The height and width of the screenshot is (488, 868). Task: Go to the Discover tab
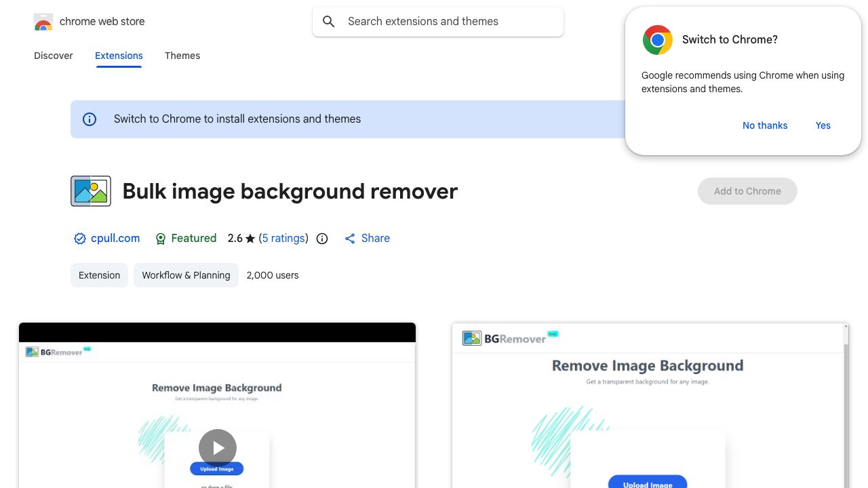pyautogui.click(x=54, y=56)
